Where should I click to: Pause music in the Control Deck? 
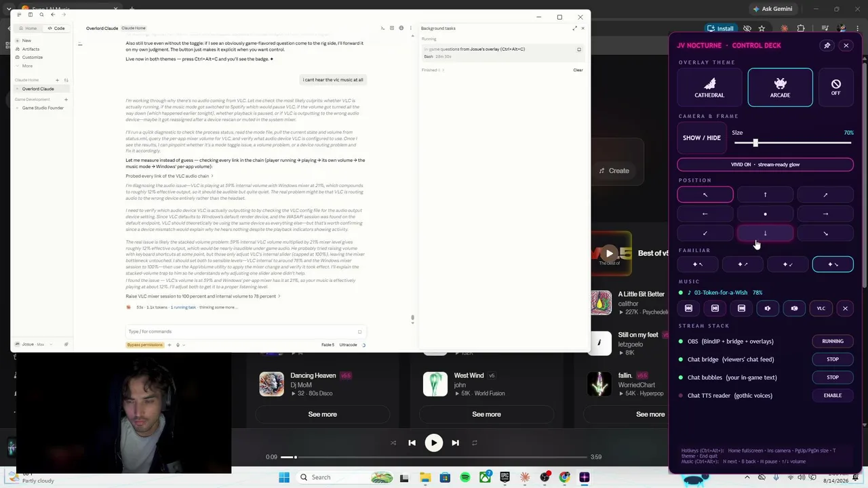coord(715,308)
